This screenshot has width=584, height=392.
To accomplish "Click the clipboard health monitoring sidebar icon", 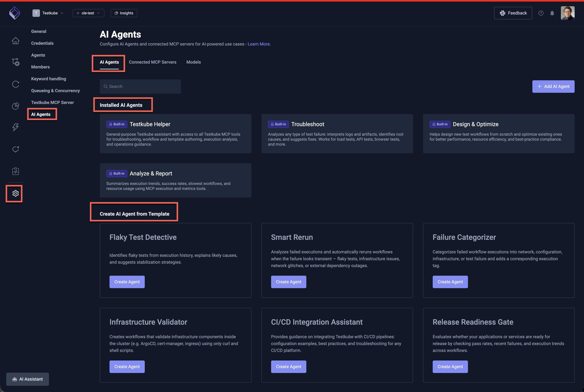I will point(15,171).
